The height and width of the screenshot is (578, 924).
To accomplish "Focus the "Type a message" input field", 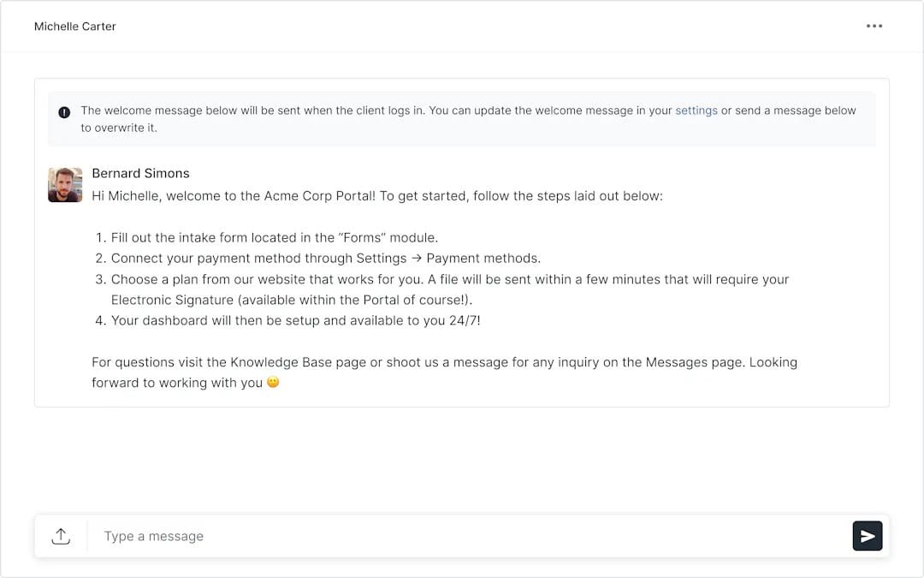I will pyautogui.click(x=462, y=536).
